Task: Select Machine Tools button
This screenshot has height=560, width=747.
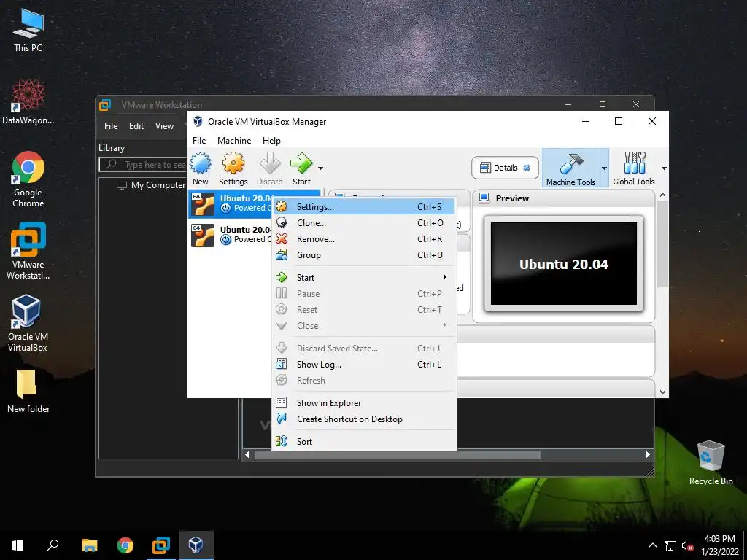Action: click(570, 168)
